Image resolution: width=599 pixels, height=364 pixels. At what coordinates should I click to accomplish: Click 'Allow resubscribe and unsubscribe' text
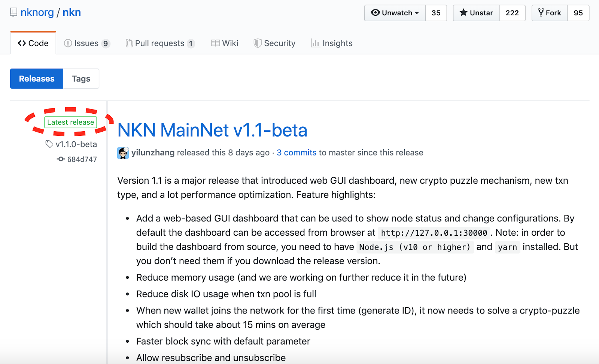click(211, 358)
